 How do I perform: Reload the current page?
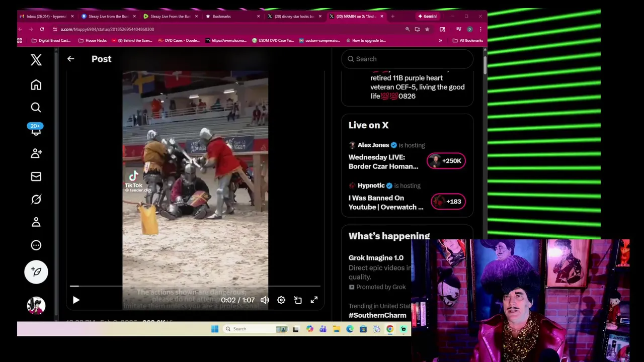42,29
